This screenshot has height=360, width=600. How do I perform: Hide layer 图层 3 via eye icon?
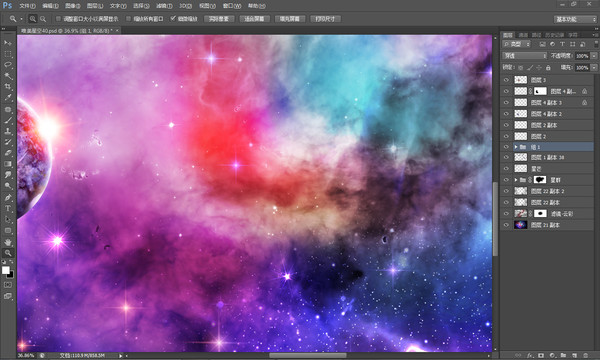[x=506, y=80]
